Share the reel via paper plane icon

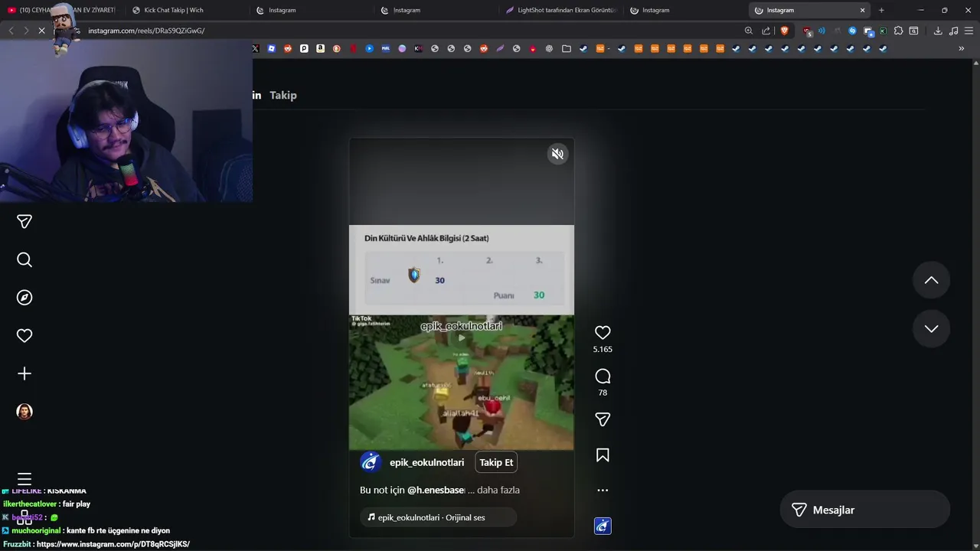[603, 419]
